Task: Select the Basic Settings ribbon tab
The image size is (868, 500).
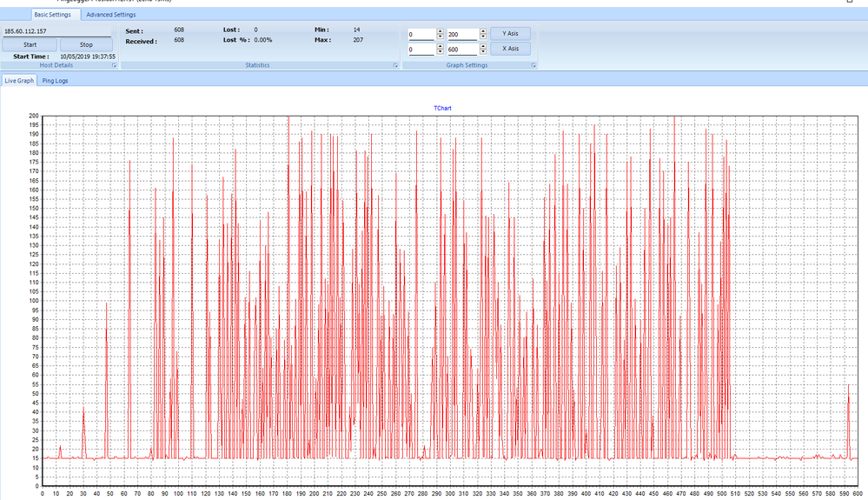Action: pos(52,15)
